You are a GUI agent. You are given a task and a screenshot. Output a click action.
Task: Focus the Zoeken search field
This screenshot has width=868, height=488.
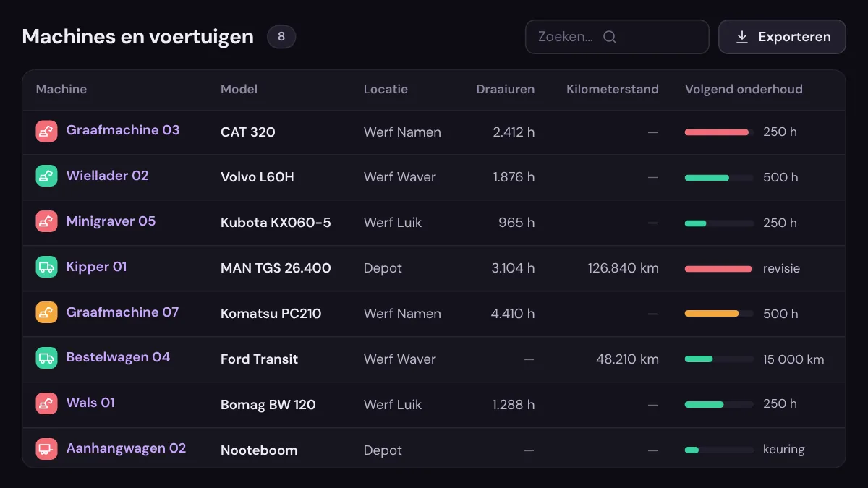pos(617,37)
